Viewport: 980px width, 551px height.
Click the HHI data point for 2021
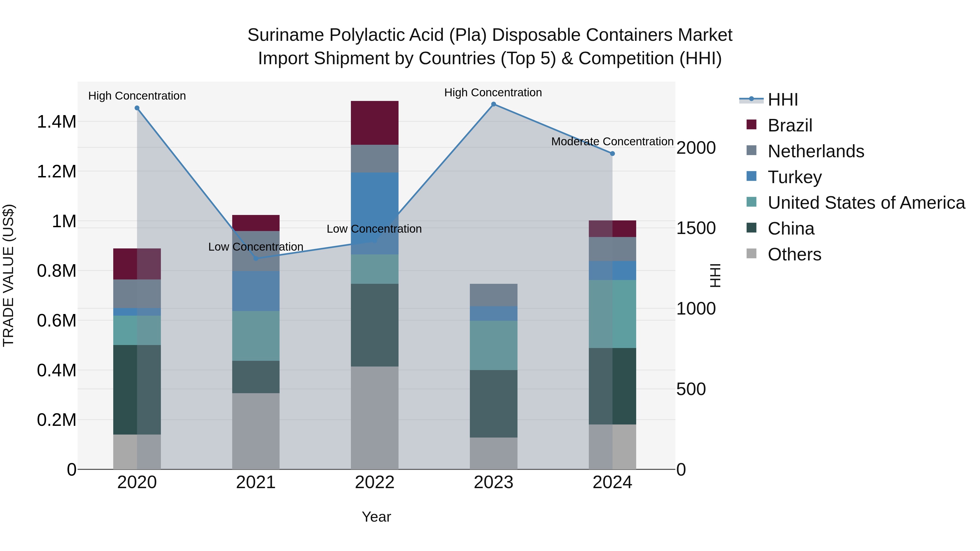(256, 258)
